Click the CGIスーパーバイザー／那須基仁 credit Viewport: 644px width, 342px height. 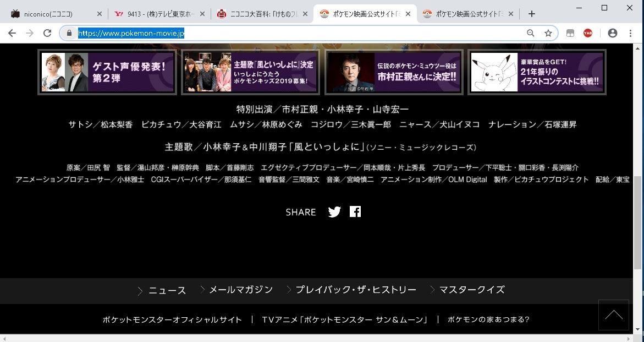[201, 180]
